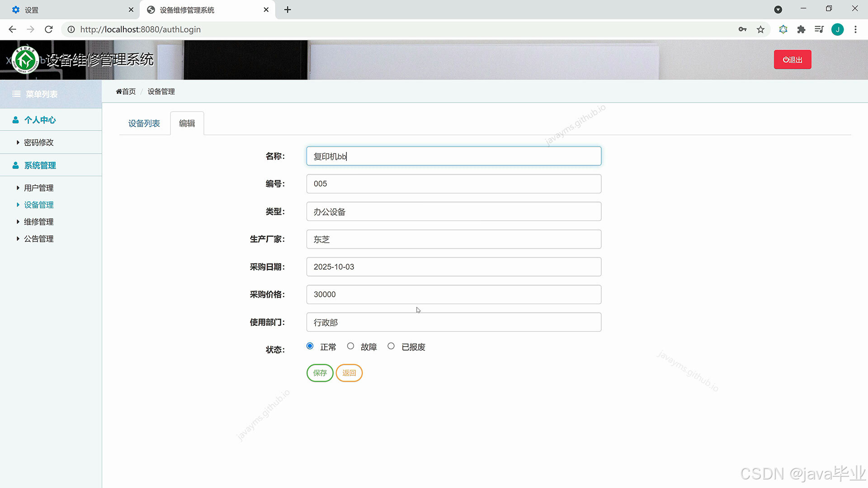Reload the current page
Image resolution: width=868 pixels, height=488 pixels.
(x=49, y=29)
